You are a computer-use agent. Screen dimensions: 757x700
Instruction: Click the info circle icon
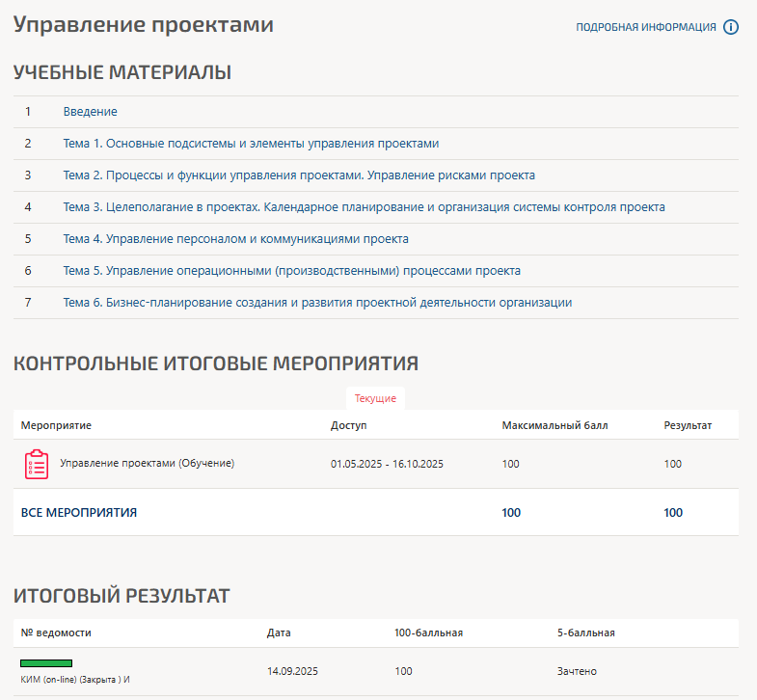pos(730,27)
